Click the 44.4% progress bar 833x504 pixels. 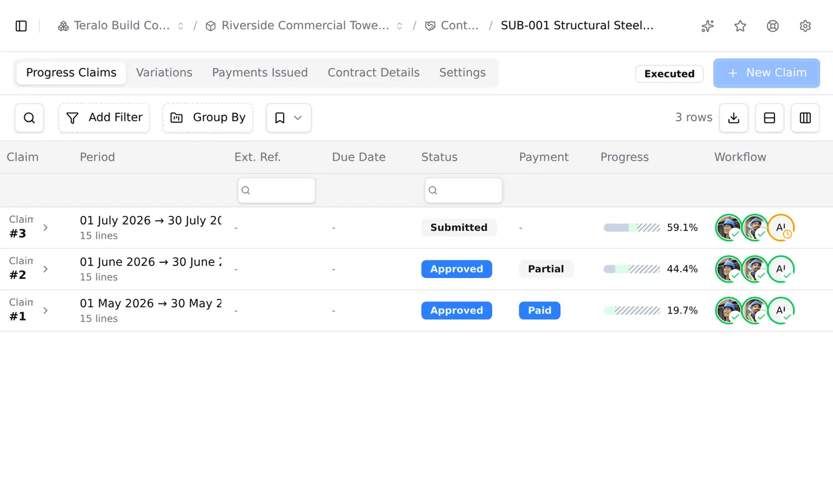coord(632,269)
